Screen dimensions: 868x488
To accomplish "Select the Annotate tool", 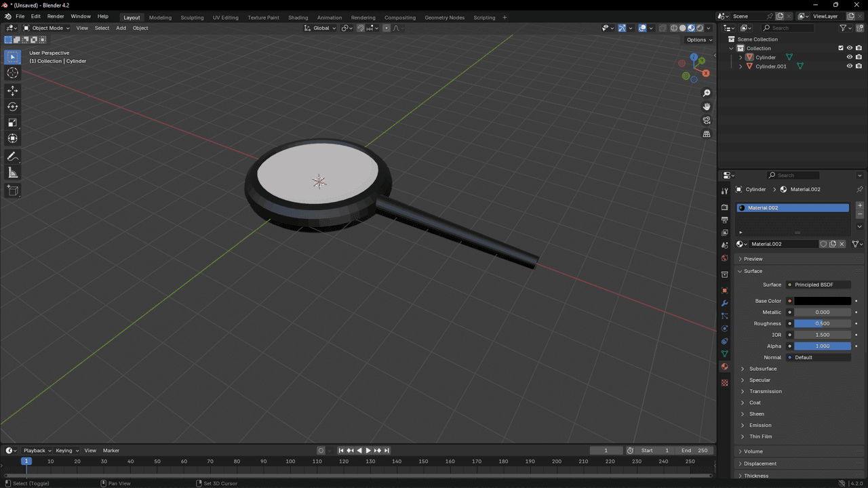I will [12, 157].
